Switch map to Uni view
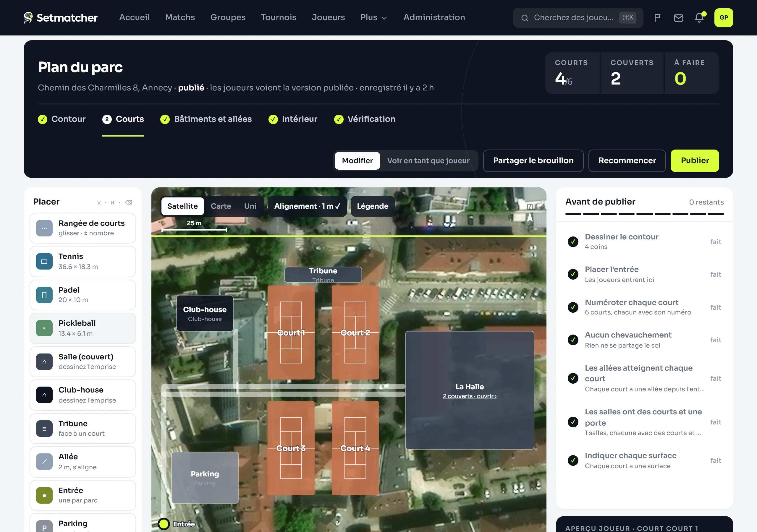The image size is (757, 532). tap(250, 206)
